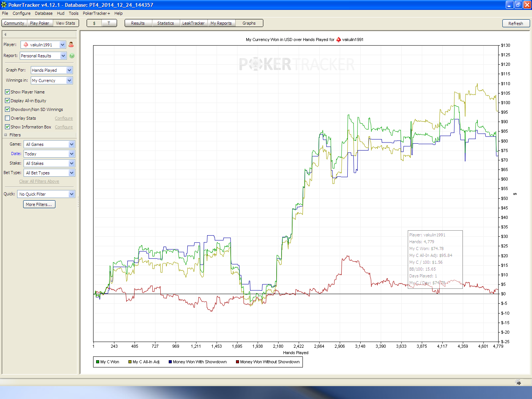Click the blue Money Won With Showdown swatch
This screenshot has height=399, width=532.
(170, 362)
